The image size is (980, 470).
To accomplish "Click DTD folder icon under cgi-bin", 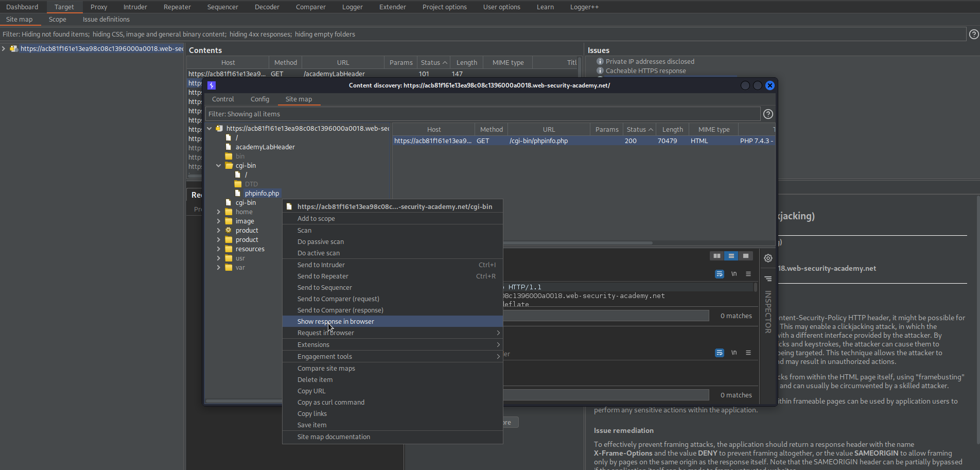I will click(238, 184).
